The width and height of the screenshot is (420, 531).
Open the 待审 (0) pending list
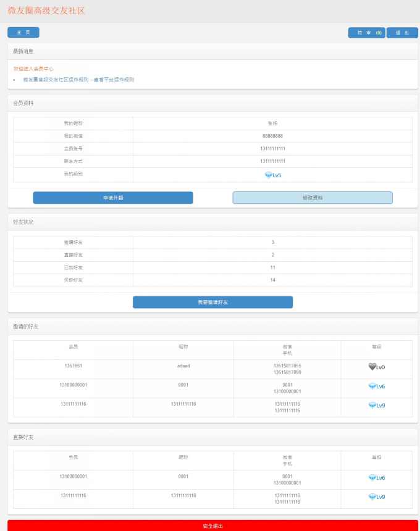[366, 33]
